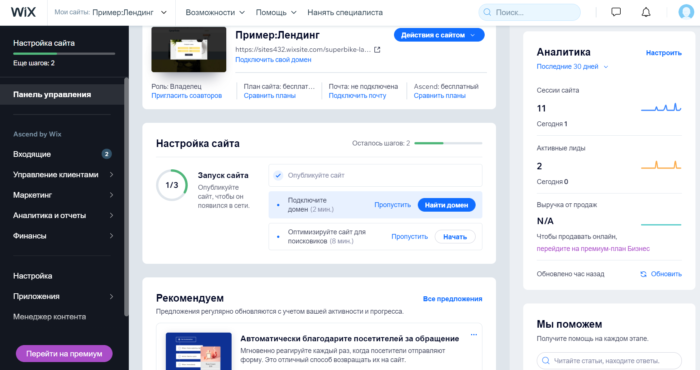Click the sidebar vertical scrollbar
Image resolution: width=700 pixels, height=370 pixels.
[x=126, y=196]
